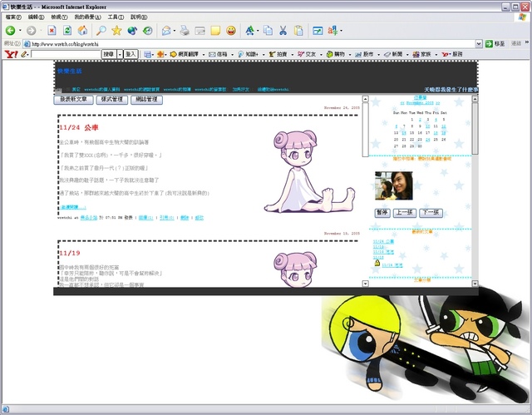Click the Yahoo toolbar search input field
Viewport: 532px width, 415px height.
click(x=66, y=54)
